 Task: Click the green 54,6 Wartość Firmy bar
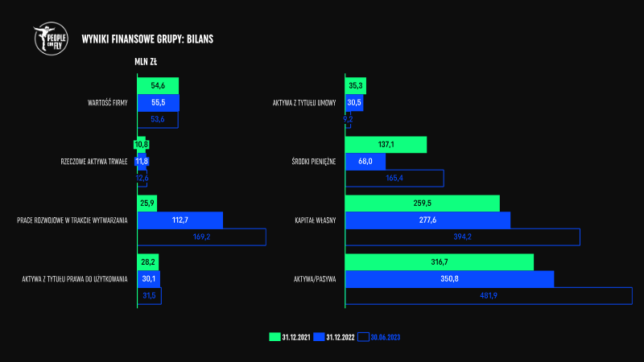(158, 85)
